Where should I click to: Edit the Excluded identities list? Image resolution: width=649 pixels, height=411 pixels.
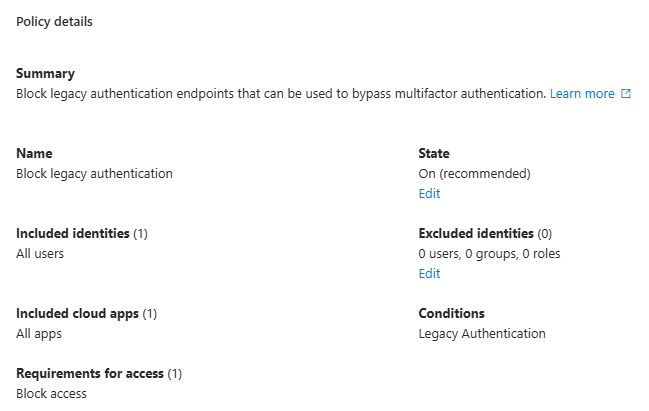pos(429,274)
